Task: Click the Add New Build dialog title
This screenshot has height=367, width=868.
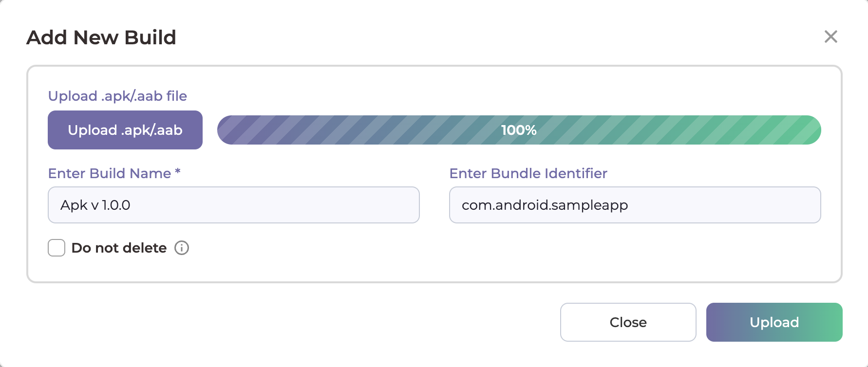Action: pyautogui.click(x=101, y=37)
